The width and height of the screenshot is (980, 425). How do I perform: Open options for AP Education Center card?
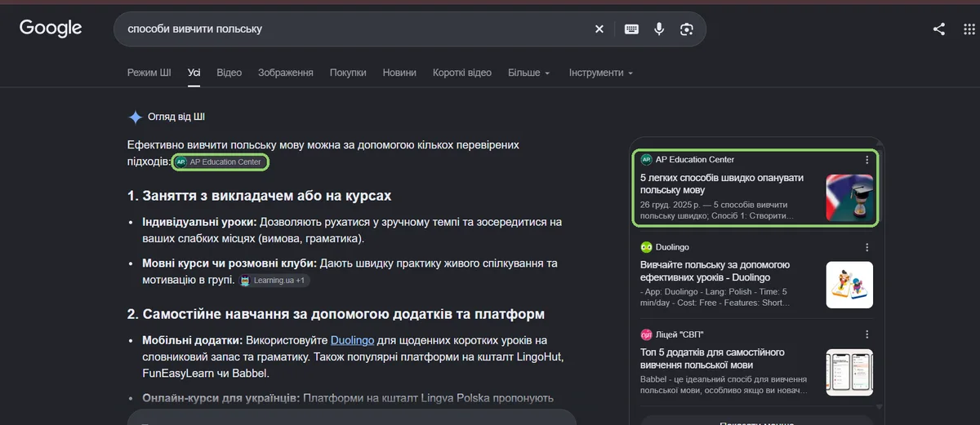tap(867, 160)
